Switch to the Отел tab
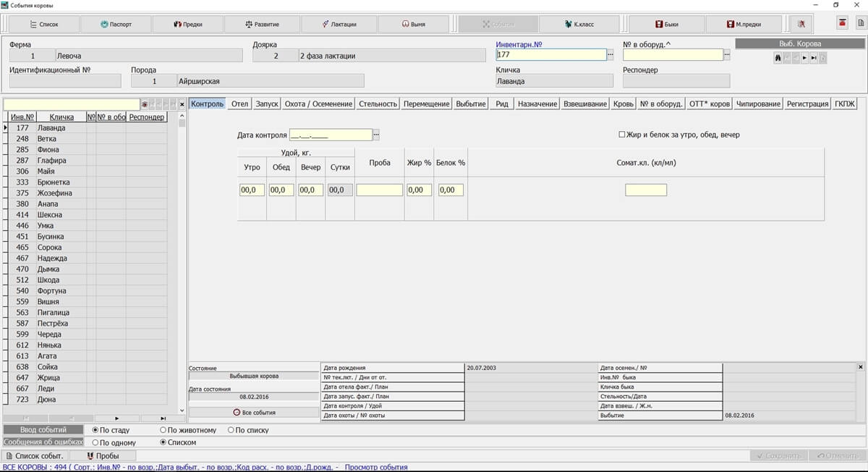Viewport: 868px width, 472px height. coord(239,104)
